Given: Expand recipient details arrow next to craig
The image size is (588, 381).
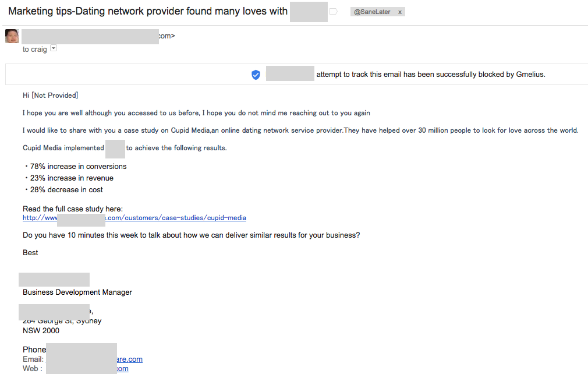Looking at the screenshot, I should click(x=54, y=49).
